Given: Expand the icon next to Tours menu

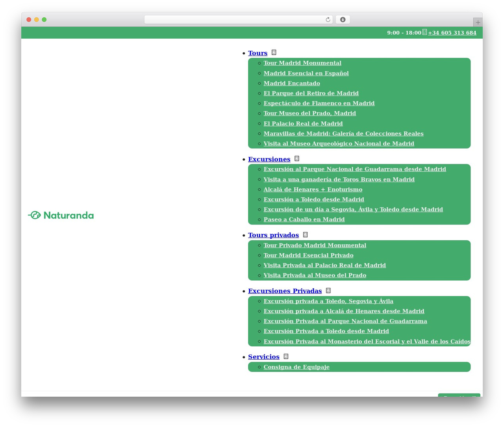Looking at the screenshot, I should coord(274,52).
